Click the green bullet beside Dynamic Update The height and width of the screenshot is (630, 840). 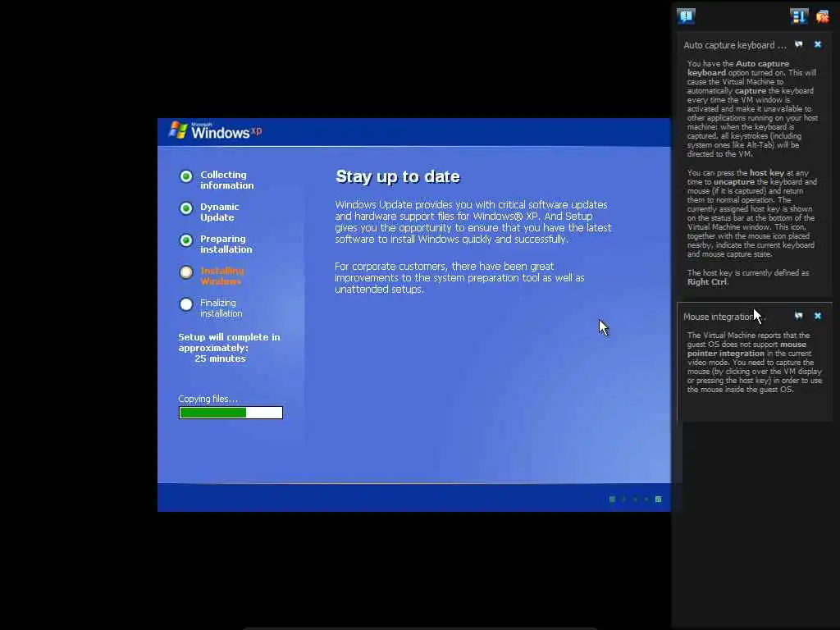(186, 208)
